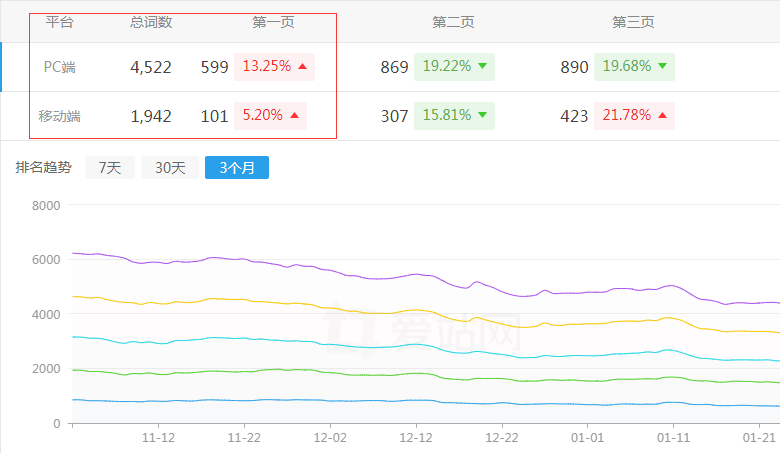Select the 3个月 trend range
Image resolution: width=780 pixels, height=453 pixels.
point(236,168)
